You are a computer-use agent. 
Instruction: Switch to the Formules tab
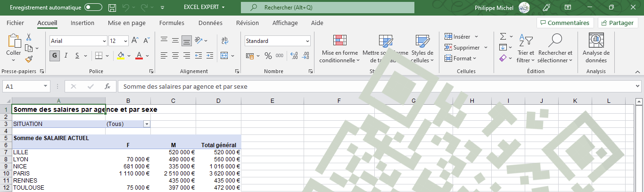coord(172,23)
